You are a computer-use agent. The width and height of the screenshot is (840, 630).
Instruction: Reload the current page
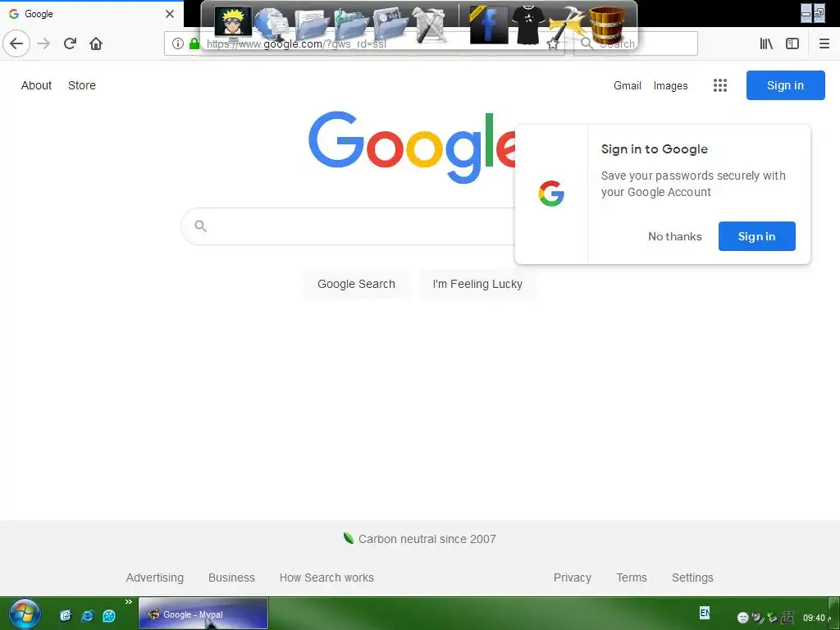click(71, 43)
